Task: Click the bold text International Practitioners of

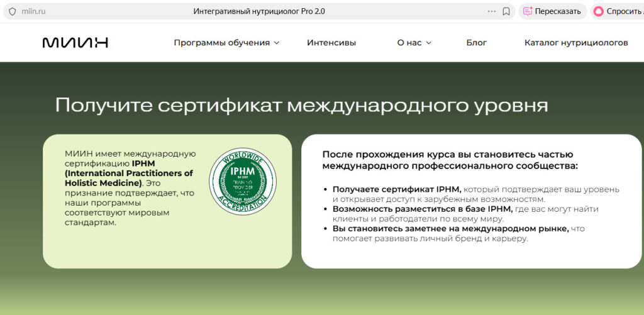Action: (x=129, y=174)
